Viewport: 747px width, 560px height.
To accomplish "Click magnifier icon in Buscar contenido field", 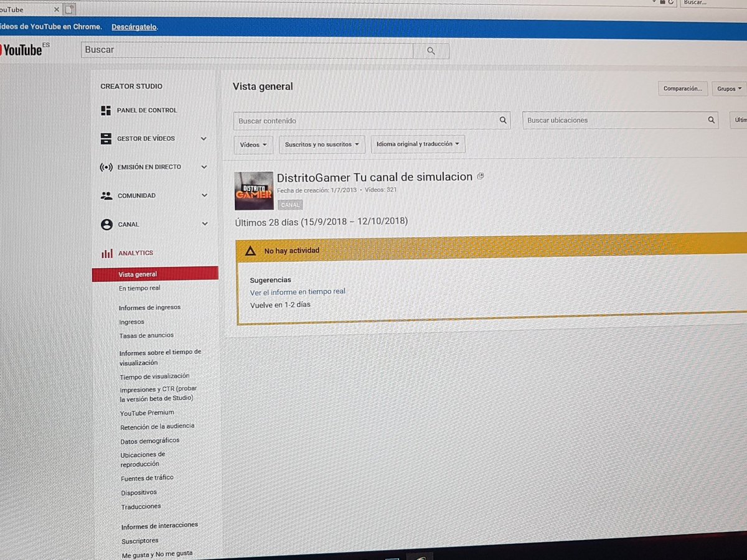I will (503, 121).
